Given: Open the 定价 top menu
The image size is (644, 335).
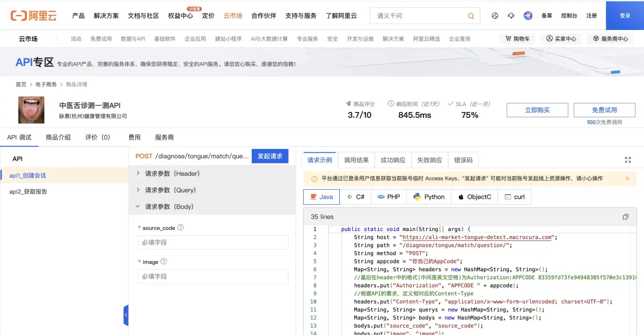Looking at the screenshot, I should [208, 16].
